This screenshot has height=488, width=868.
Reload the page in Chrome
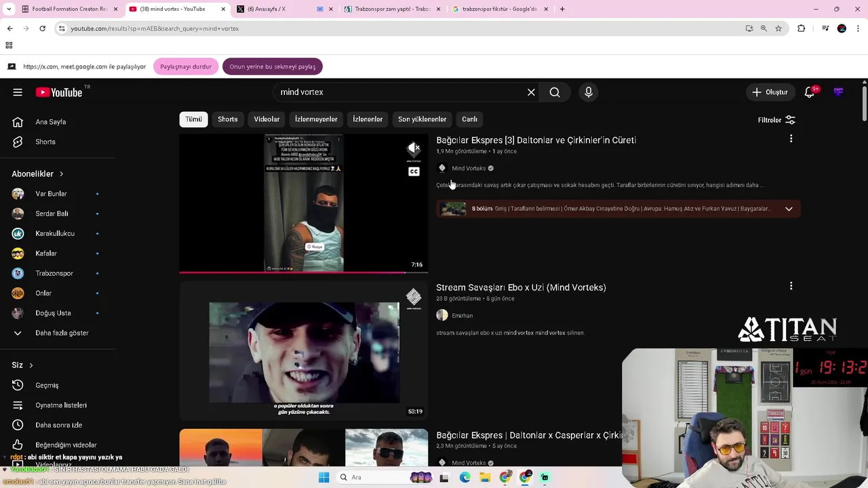point(42,28)
